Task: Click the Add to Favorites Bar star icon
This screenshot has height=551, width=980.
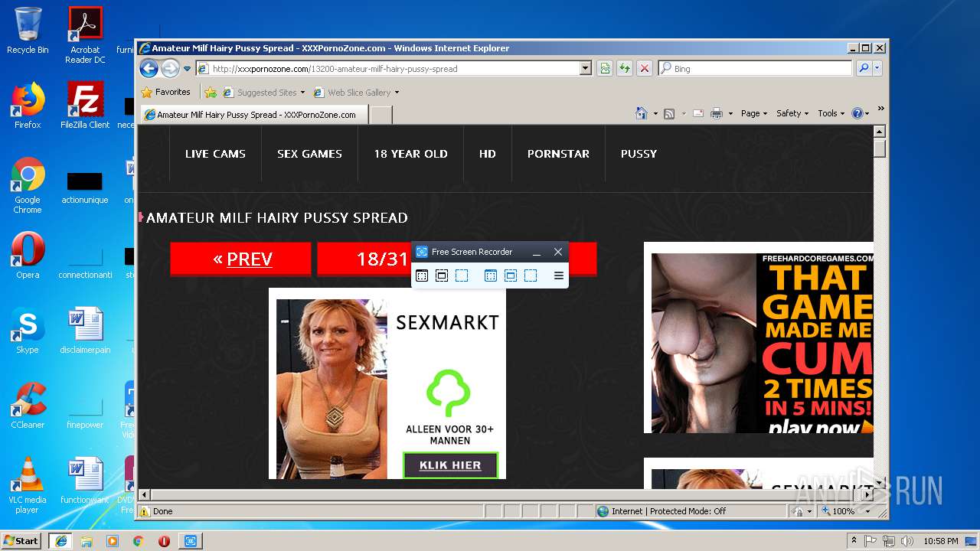Action: [x=211, y=93]
